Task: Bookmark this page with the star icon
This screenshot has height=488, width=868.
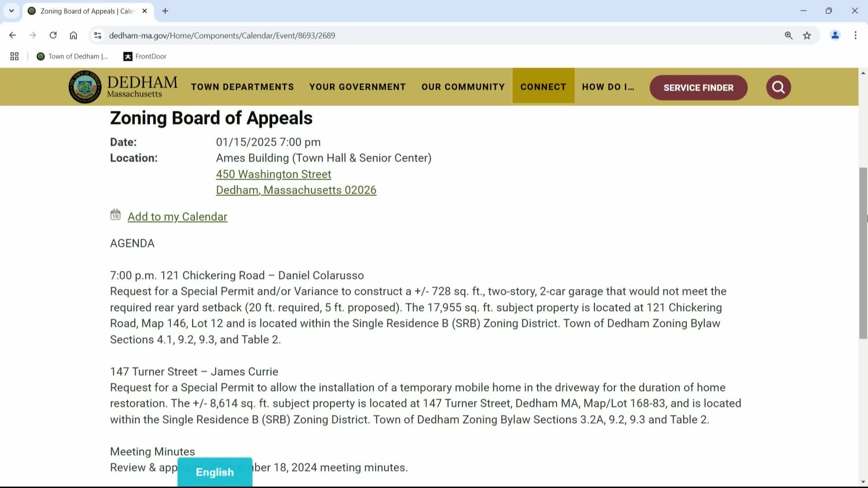Action: (x=807, y=35)
